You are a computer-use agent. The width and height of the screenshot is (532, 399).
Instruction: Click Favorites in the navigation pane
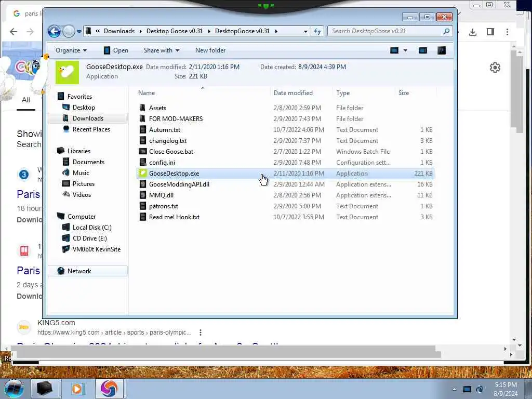pos(79,96)
